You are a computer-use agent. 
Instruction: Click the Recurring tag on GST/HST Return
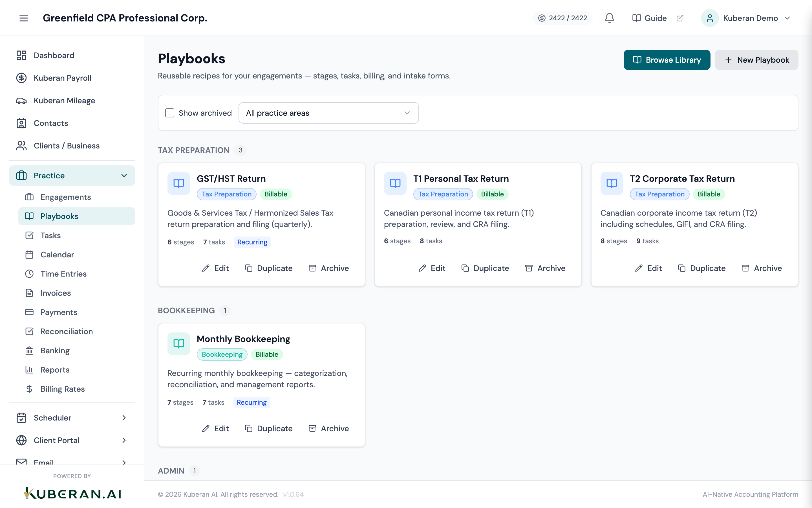[252, 242]
